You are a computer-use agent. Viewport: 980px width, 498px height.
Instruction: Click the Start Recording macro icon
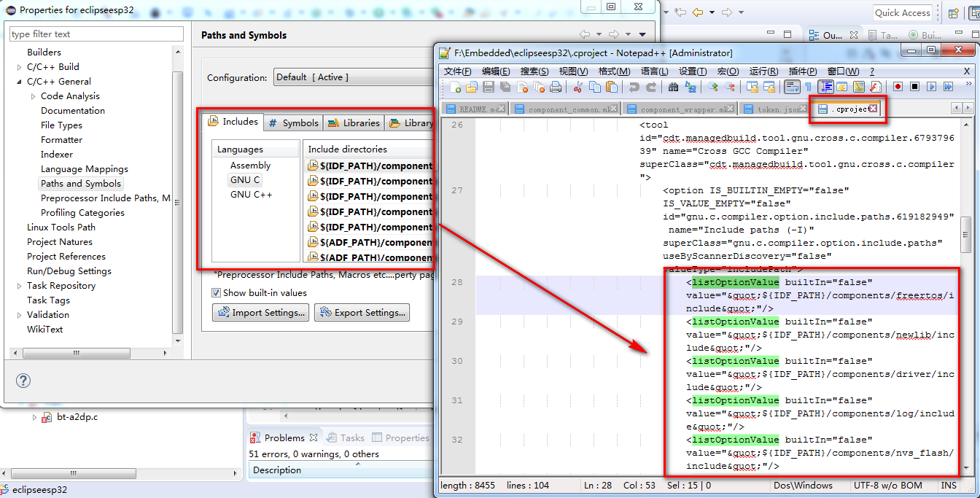898,87
